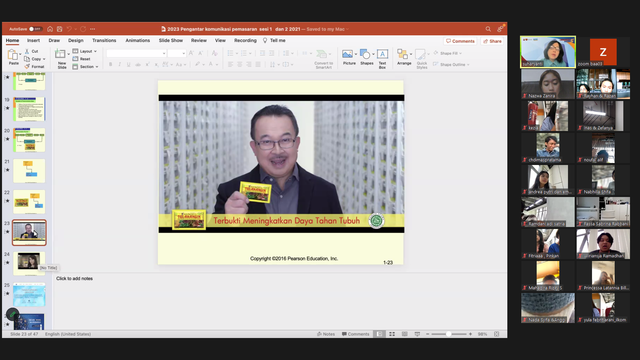Click the Underline formatting icon

click(129, 64)
